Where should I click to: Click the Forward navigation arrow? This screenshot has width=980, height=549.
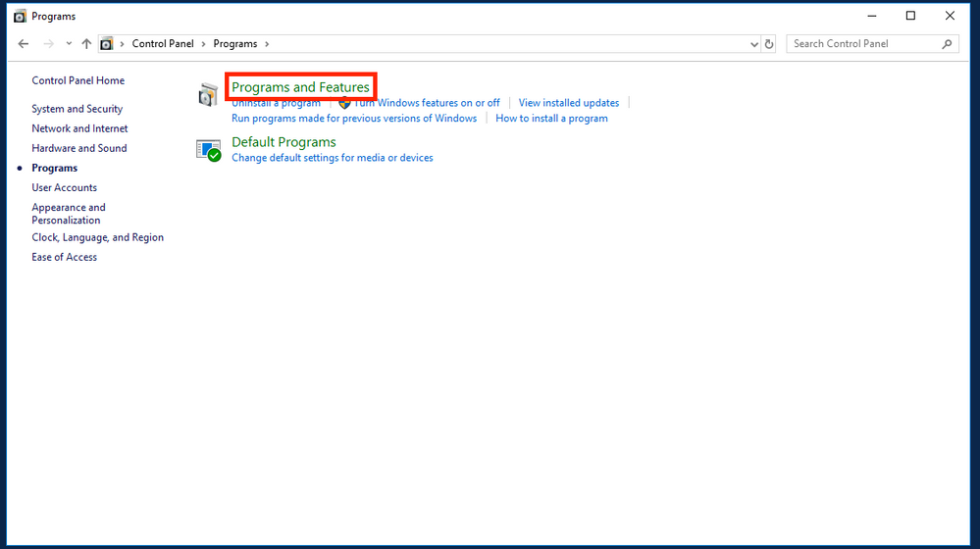pyautogui.click(x=48, y=44)
